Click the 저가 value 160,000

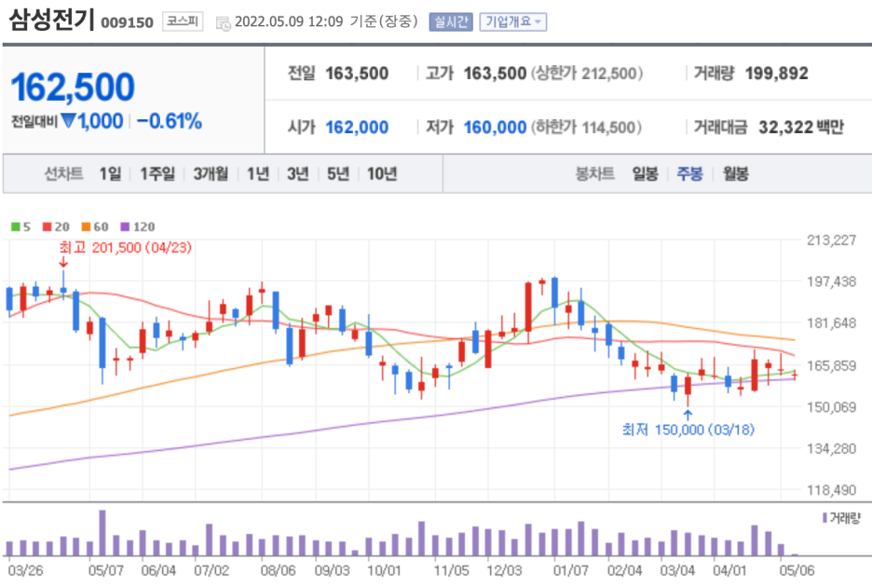pos(495,128)
